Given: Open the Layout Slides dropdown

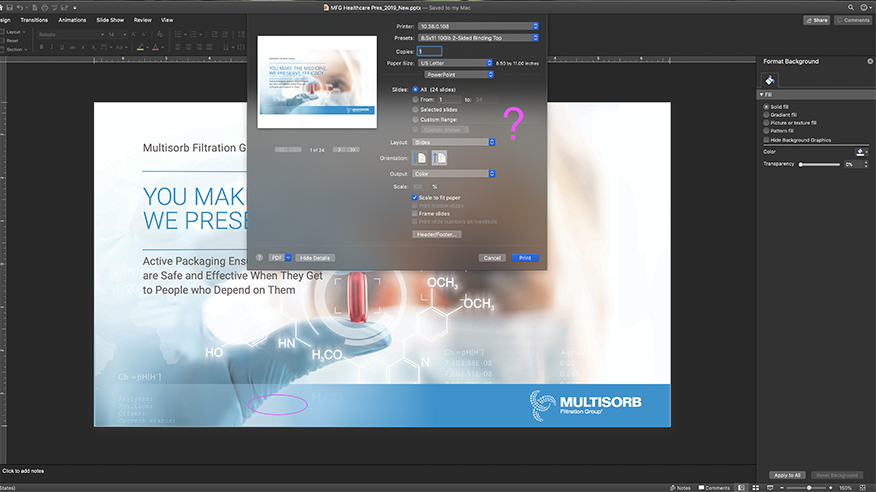Looking at the screenshot, I should coord(454,142).
